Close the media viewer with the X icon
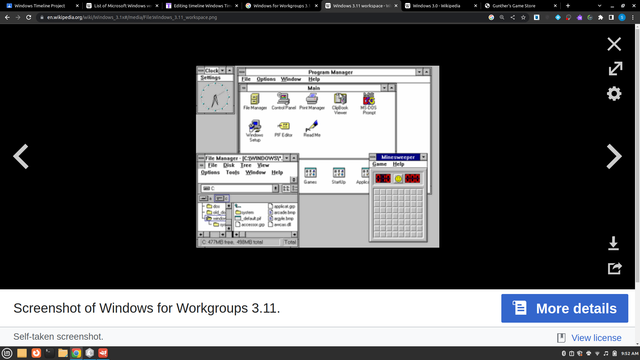Image resolution: width=640 pixels, height=360 pixels. click(x=614, y=44)
